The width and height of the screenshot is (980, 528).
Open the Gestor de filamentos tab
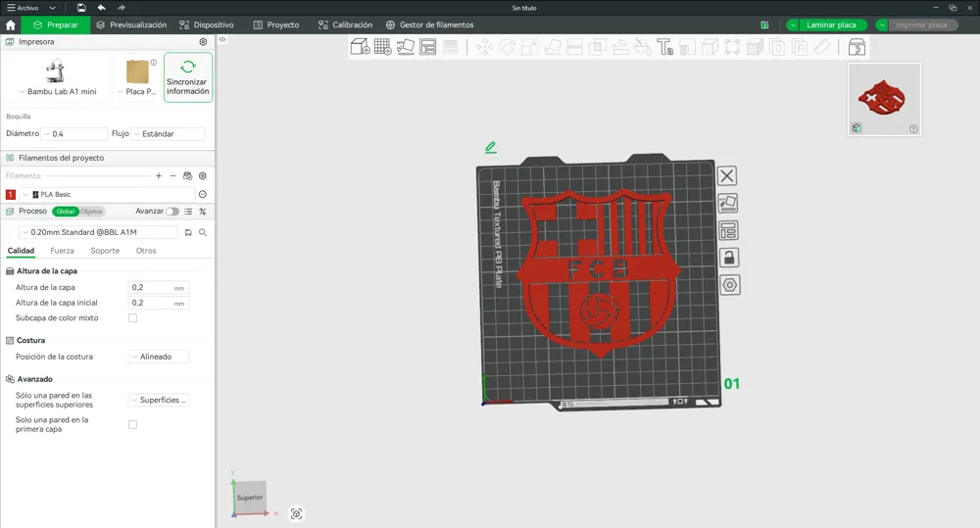tap(430, 25)
